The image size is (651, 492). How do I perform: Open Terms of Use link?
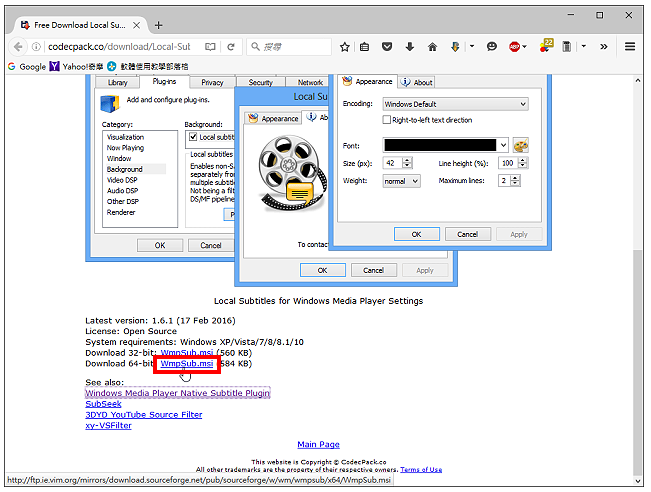(421, 470)
